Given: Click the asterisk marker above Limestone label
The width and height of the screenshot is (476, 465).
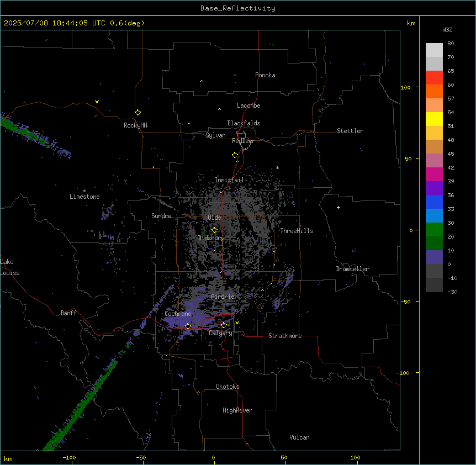Looking at the screenshot, I should (x=84, y=191).
